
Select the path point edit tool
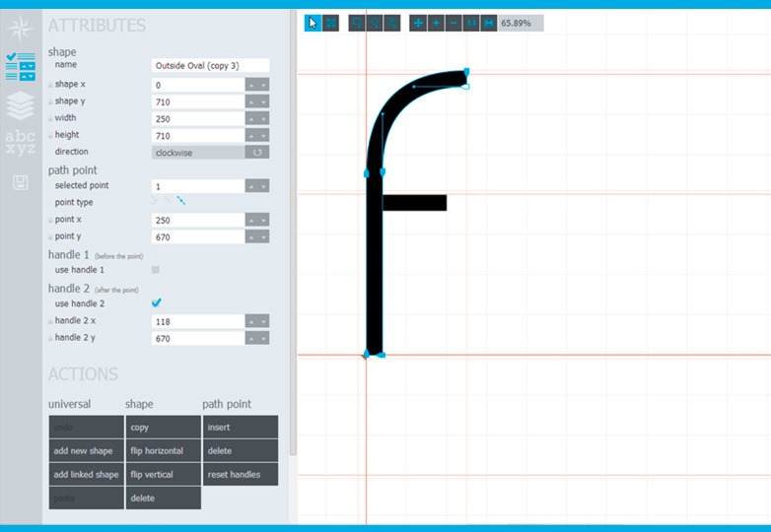pos(331,23)
